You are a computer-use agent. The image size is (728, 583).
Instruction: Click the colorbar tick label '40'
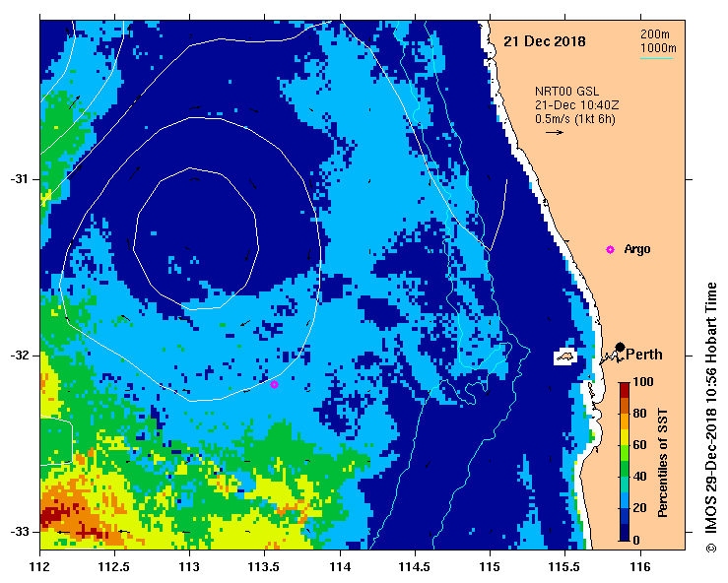639,477
